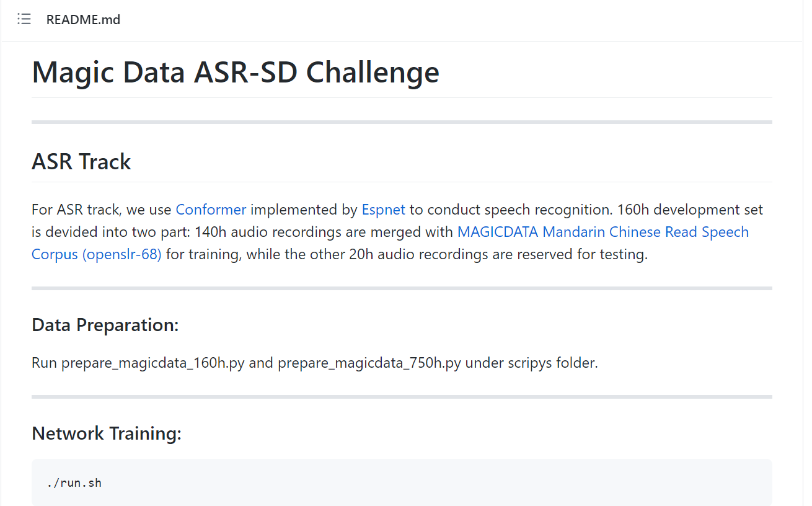Click the README.md file name
This screenshot has width=812, height=506.
83,20
